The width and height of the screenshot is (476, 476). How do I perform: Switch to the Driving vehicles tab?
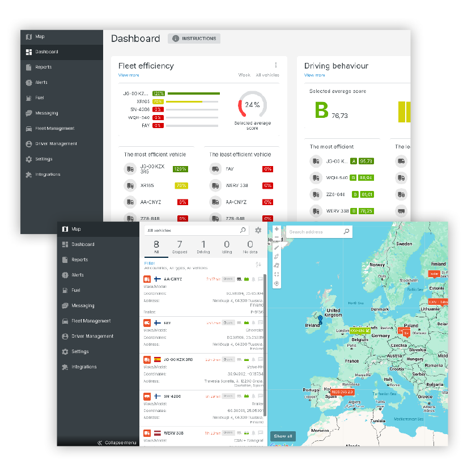pos(203,246)
